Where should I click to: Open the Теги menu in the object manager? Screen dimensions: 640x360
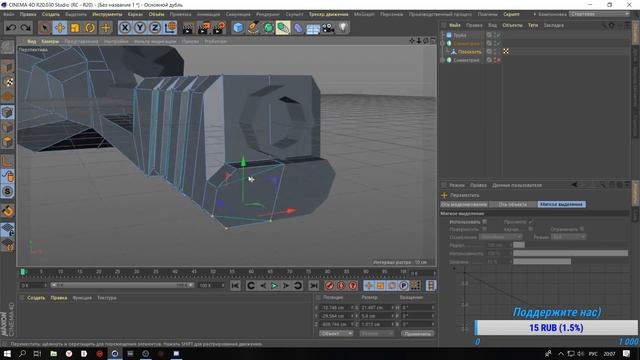tap(533, 25)
